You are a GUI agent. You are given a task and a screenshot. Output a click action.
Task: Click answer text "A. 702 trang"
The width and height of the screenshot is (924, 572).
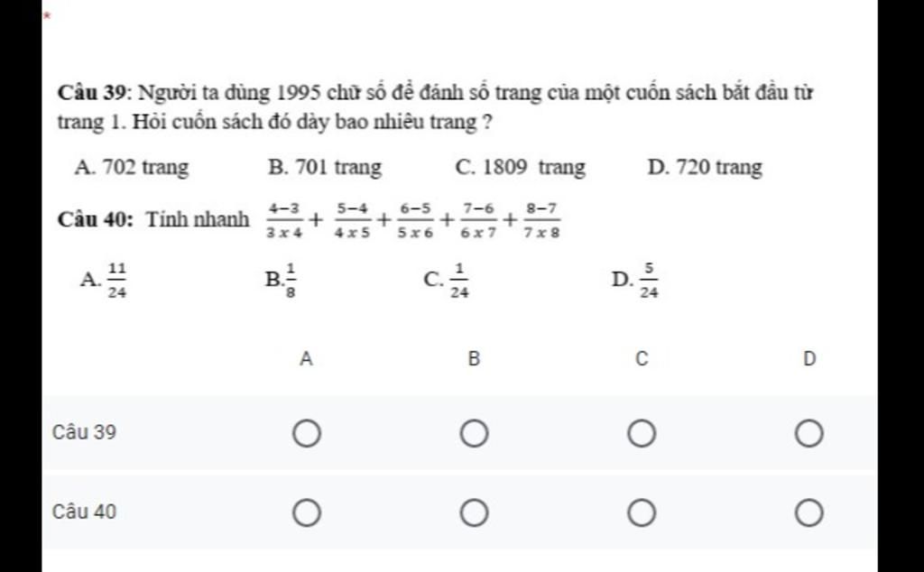133,168
